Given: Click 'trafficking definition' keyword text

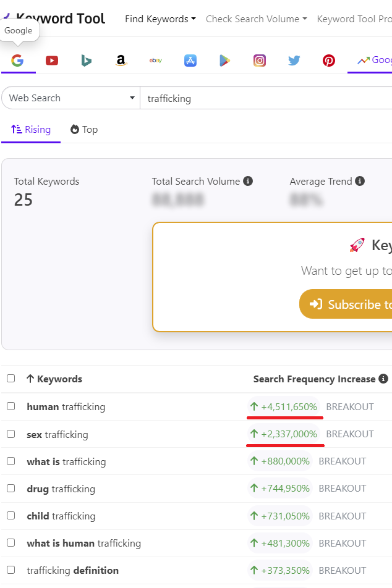Looking at the screenshot, I should click(x=72, y=571).
